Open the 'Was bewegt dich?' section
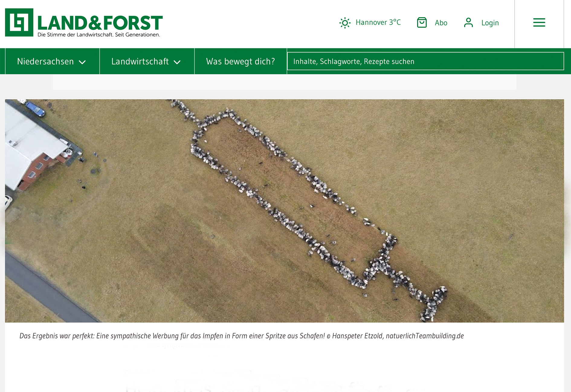The image size is (571, 392). click(x=240, y=62)
